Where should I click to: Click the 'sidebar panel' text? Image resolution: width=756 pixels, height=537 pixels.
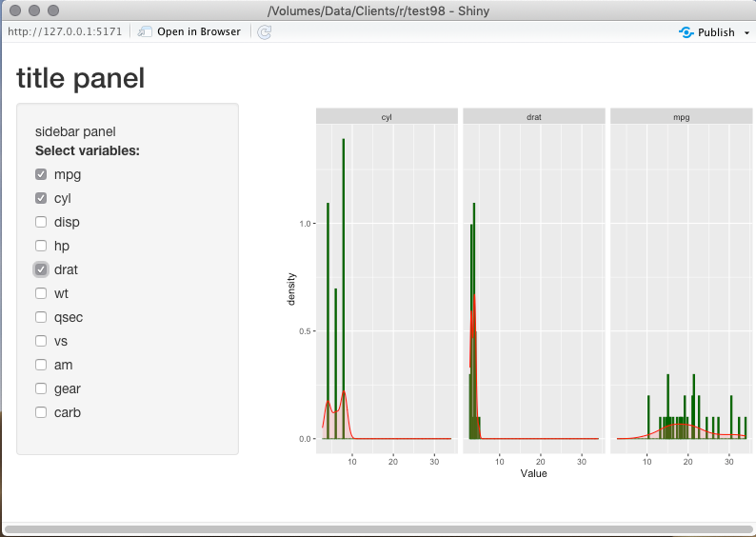point(75,131)
